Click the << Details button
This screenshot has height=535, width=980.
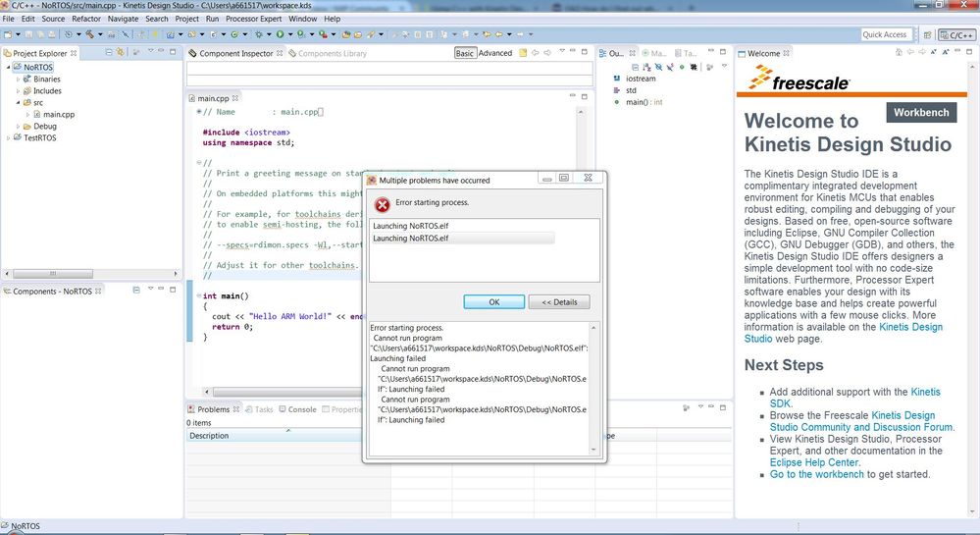click(559, 301)
